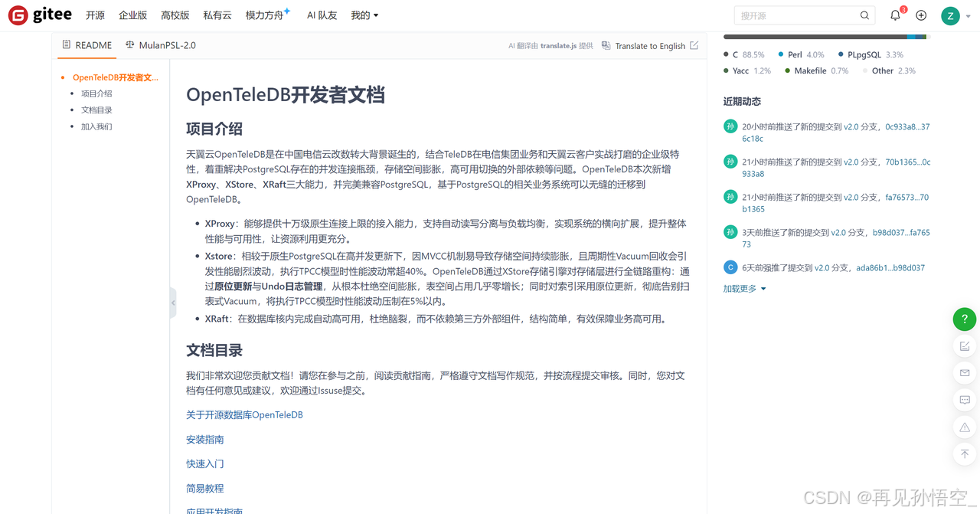Expand 加载更多 in recent activity
The image size is (980, 514).
pyautogui.click(x=744, y=289)
